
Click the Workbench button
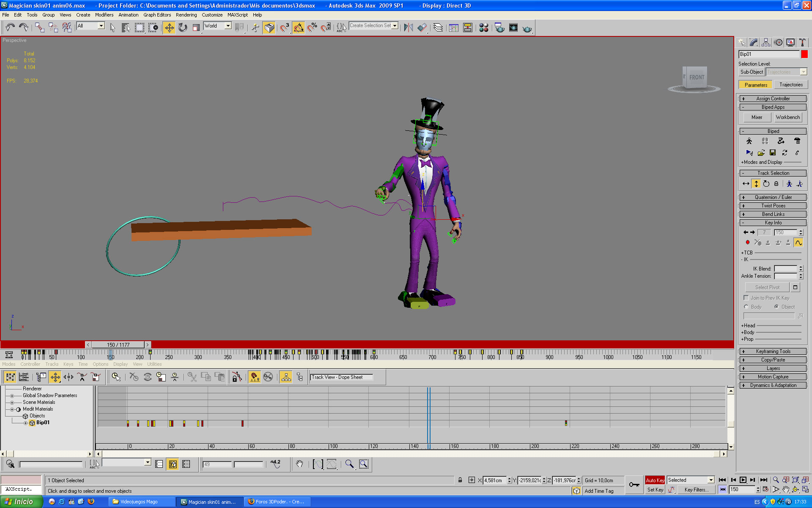click(x=788, y=117)
